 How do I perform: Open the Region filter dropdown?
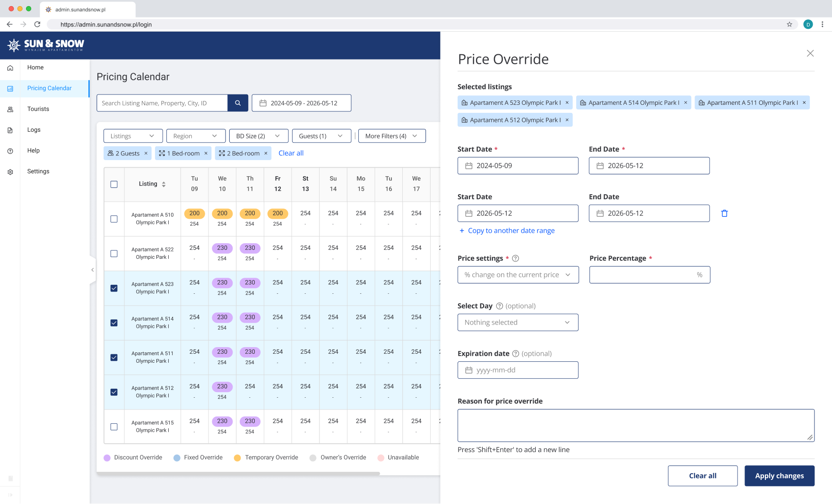pyautogui.click(x=195, y=136)
